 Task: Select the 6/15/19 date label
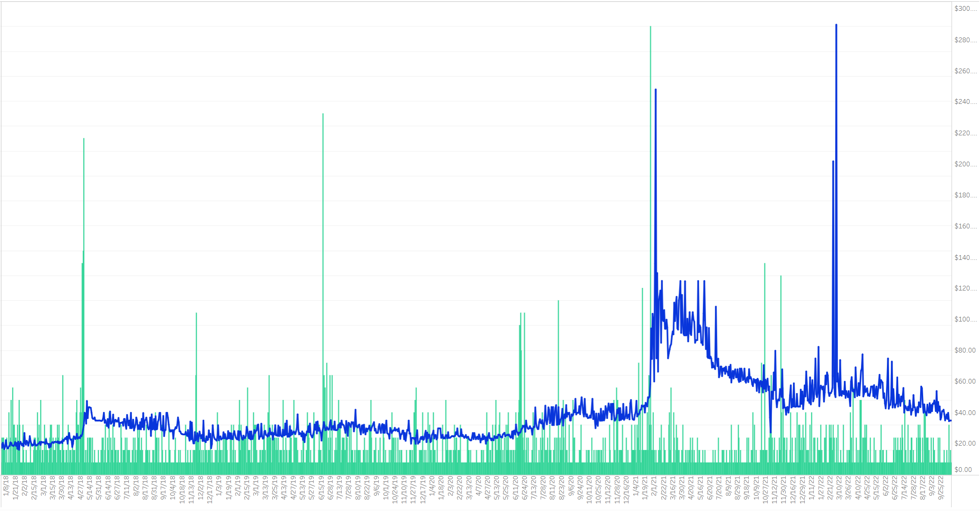[x=321, y=487]
